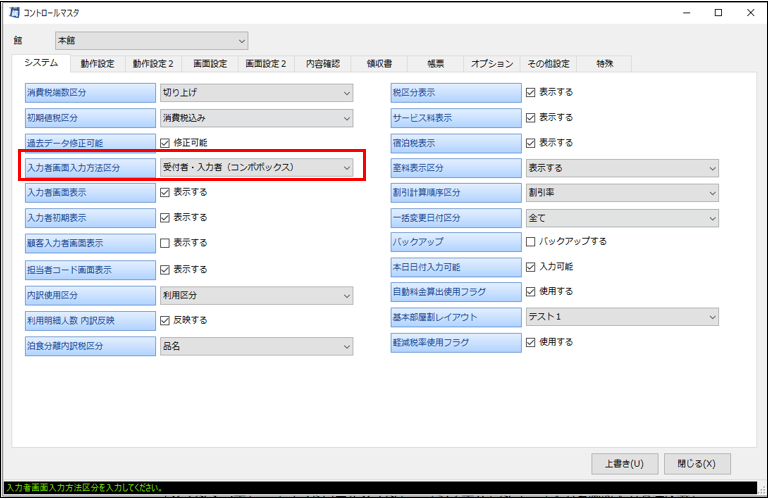
Task: Click the 内訳使用区分 label button
Action: point(91,296)
